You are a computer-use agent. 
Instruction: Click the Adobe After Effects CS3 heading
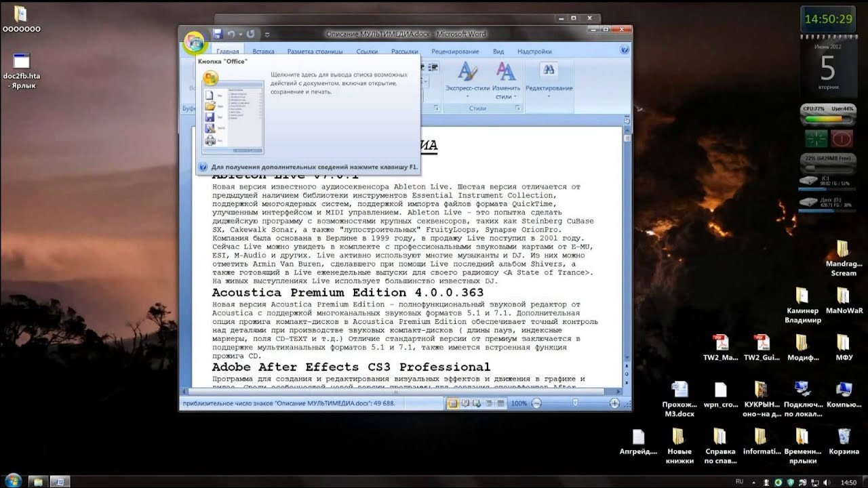(x=351, y=367)
